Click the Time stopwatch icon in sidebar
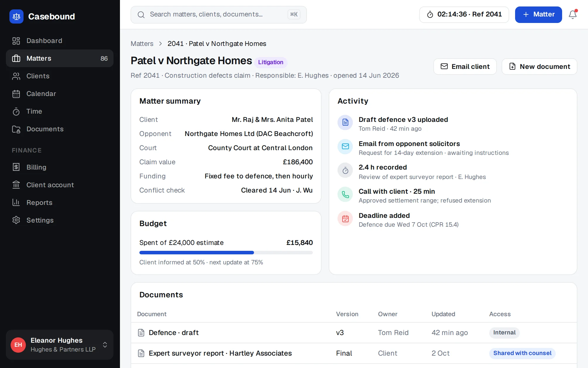 coord(16,111)
